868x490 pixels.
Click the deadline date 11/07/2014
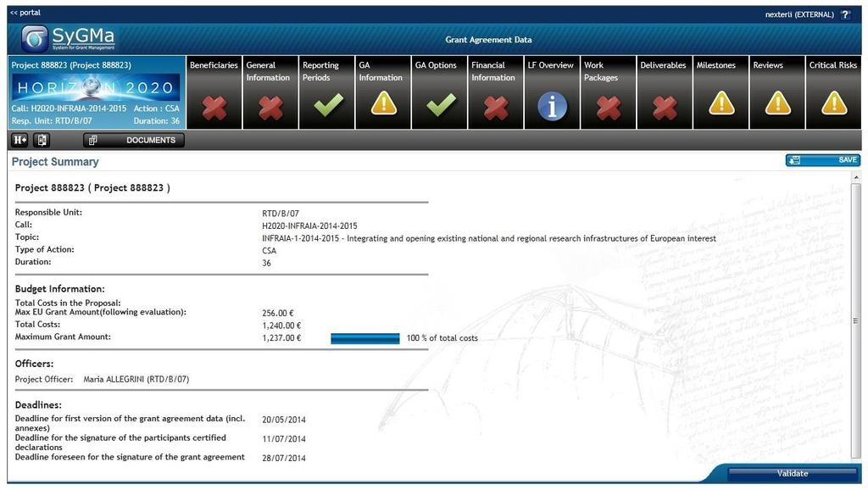pos(284,439)
